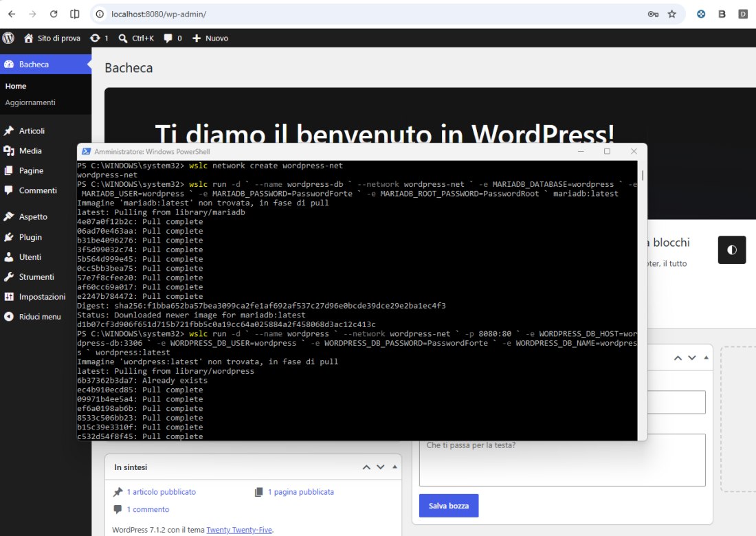Click the 6b37362b3da7: Already exists line
Viewport: 756px width, 536px height.
click(142, 380)
